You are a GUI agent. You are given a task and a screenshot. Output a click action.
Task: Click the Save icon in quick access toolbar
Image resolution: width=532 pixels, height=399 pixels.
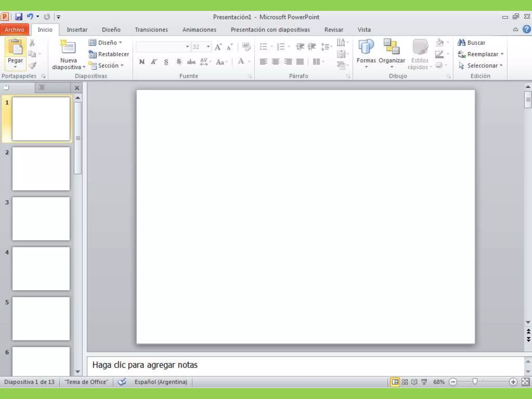(x=19, y=17)
